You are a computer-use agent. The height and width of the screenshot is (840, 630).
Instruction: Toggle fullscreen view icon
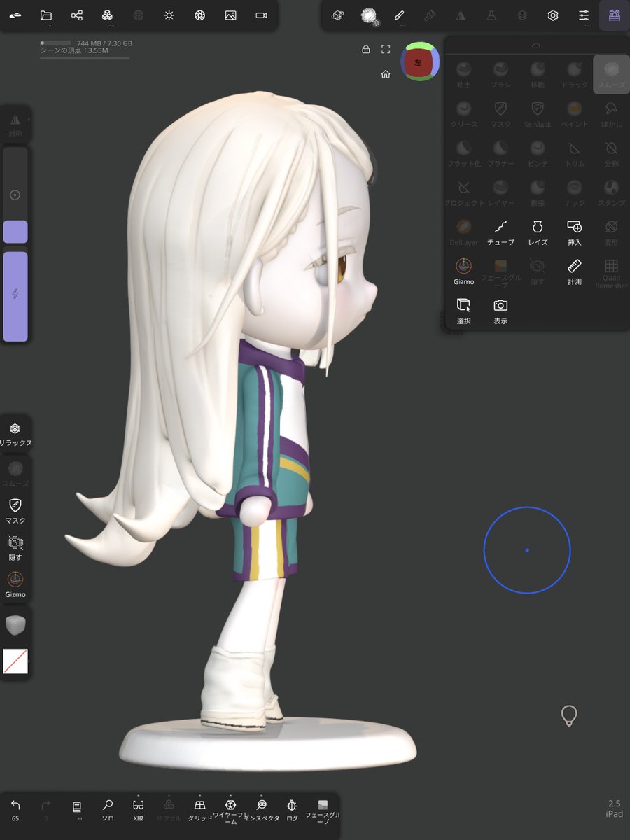click(x=386, y=49)
